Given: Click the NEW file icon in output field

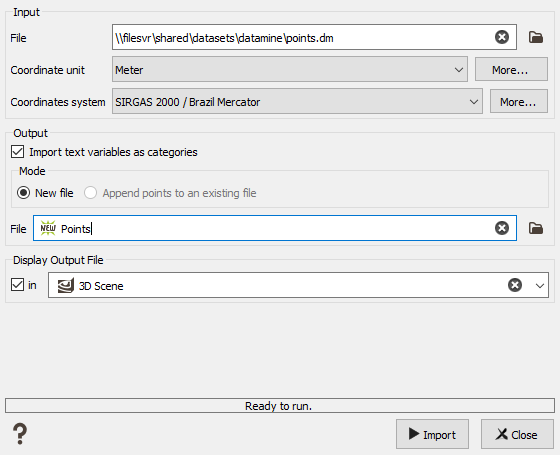Looking at the screenshot, I should pos(48,228).
